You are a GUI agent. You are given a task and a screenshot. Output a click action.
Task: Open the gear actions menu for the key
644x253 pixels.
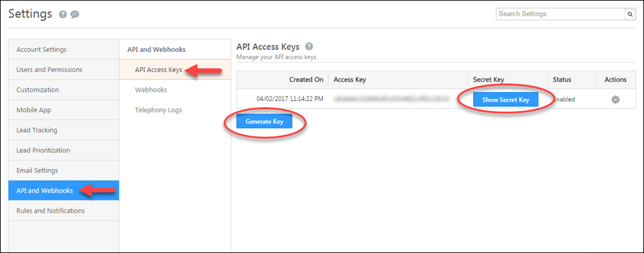click(x=615, y=100)
